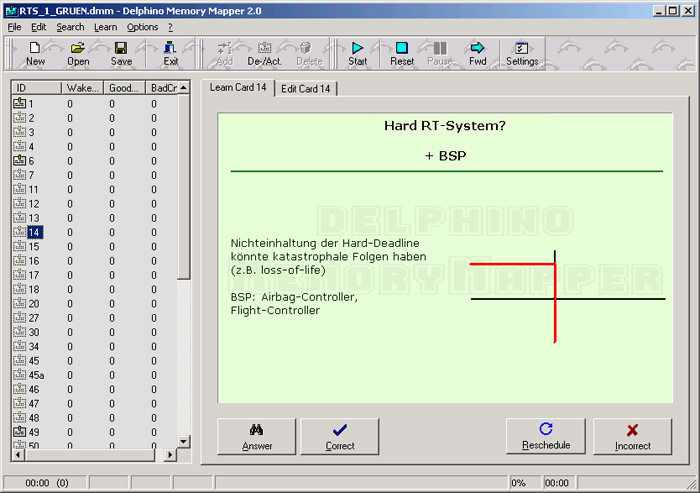The width and height of the screenshot is (700, 493).
Task: Mark the card with Correct button
Action: pos(340,437)
